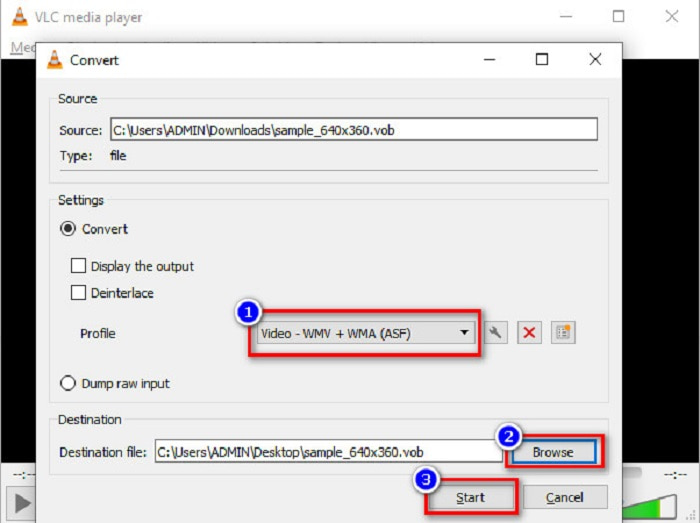This screenshot has width=700, height=523.
Task: Close the Convert dialog
Action: (595, 59)
